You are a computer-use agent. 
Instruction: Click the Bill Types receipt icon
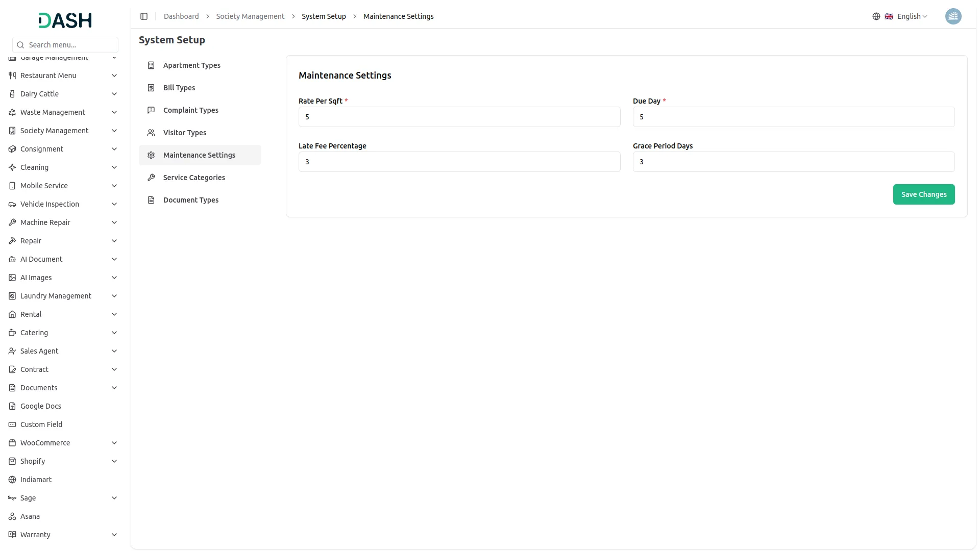(151, 88)
